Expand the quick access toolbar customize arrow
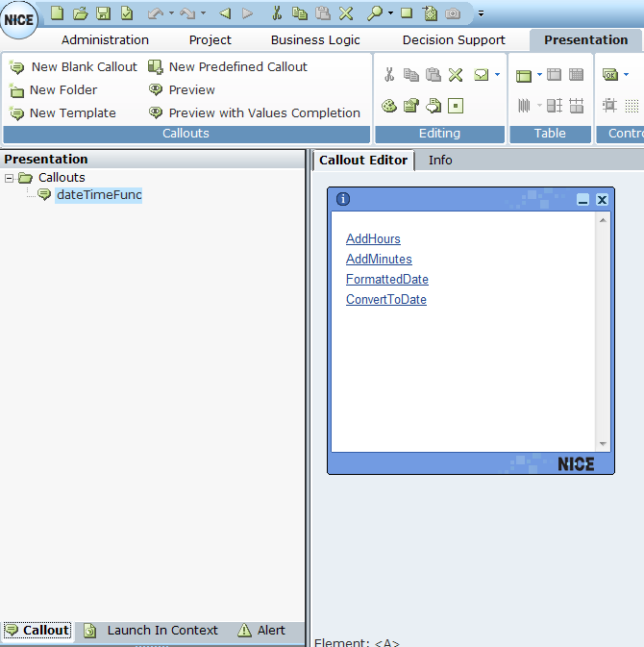644x647 pixels. pyautogui.click(x=481, y=13)
